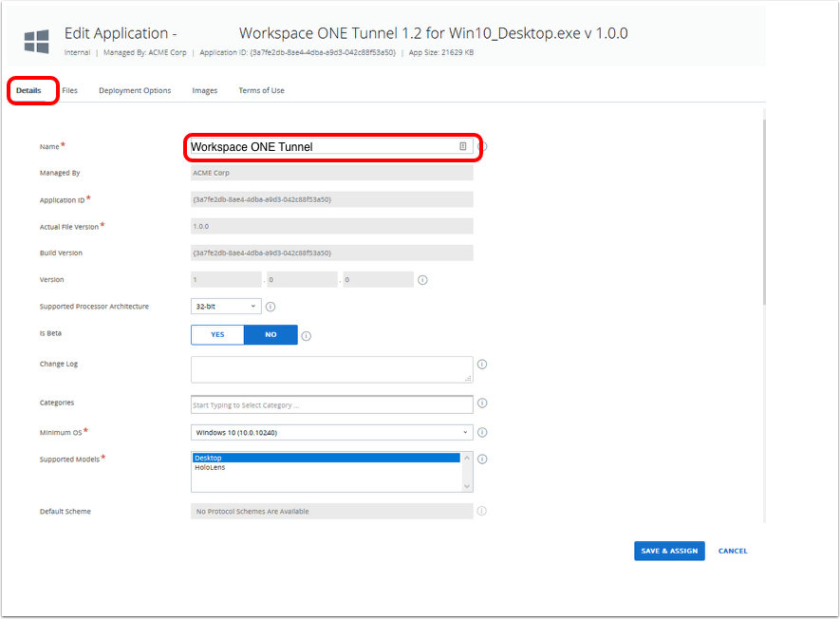Click info icon beside Change Log box
This screenshot has width=840, height=619.
(x=482, y=365)
